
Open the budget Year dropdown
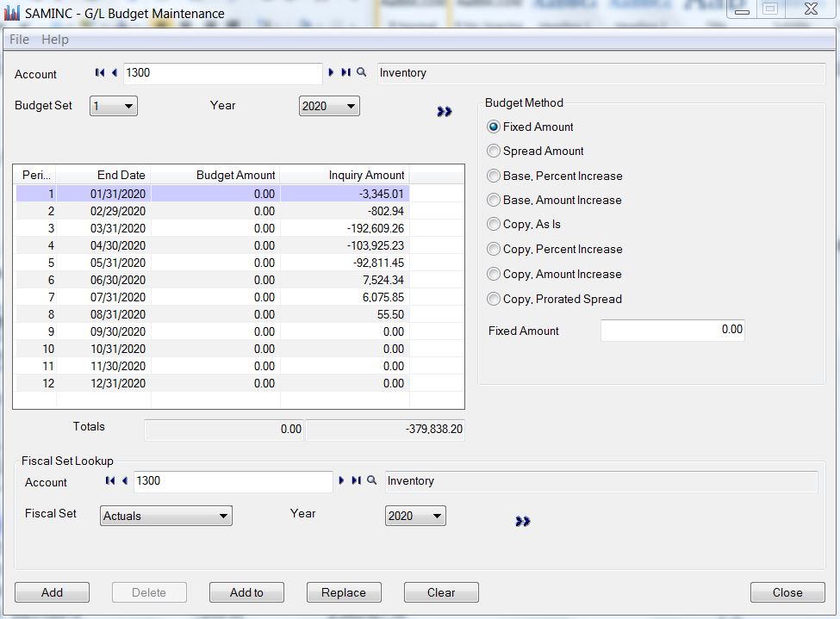click(x=329, y=106)
